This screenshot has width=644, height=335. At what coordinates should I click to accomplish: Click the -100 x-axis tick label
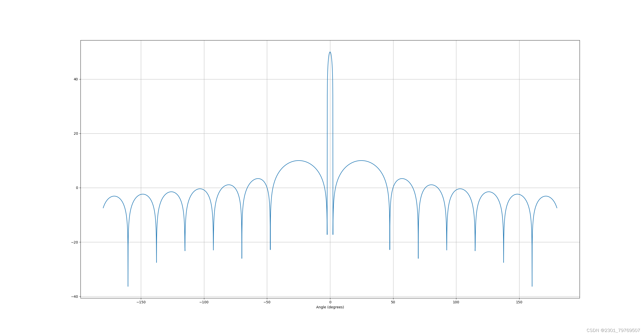click(204, 302)
